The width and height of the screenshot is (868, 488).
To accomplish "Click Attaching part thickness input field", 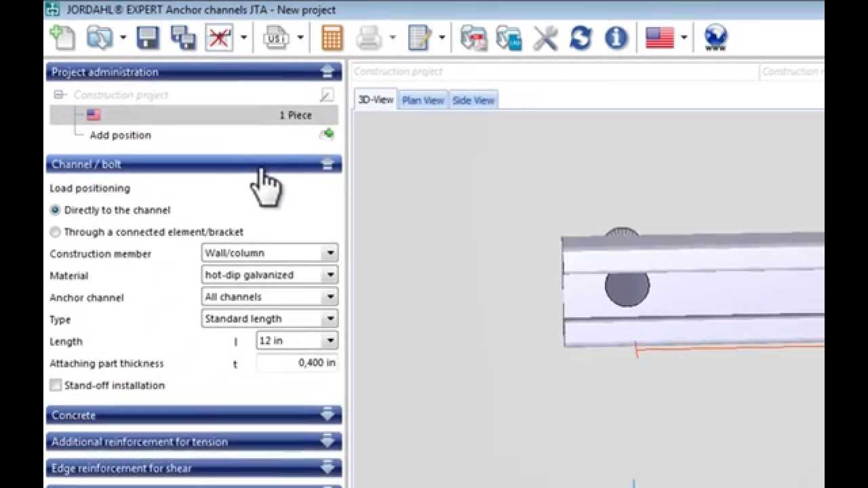I will [297, 363].
